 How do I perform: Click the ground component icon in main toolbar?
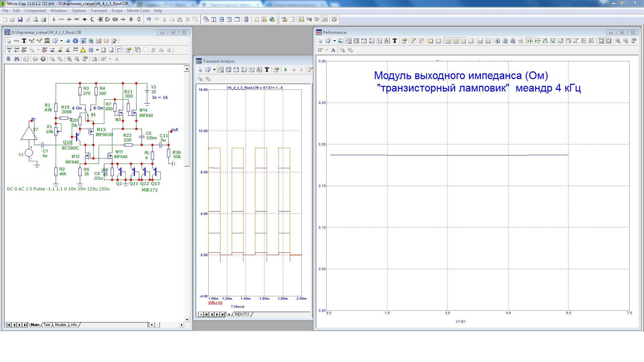click(x=54, y=19)
